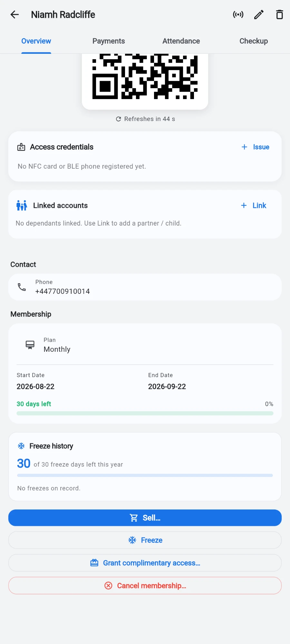Tap the membership plan card icon
Viewport: 290px width, 644px height.
click(30, 345)
